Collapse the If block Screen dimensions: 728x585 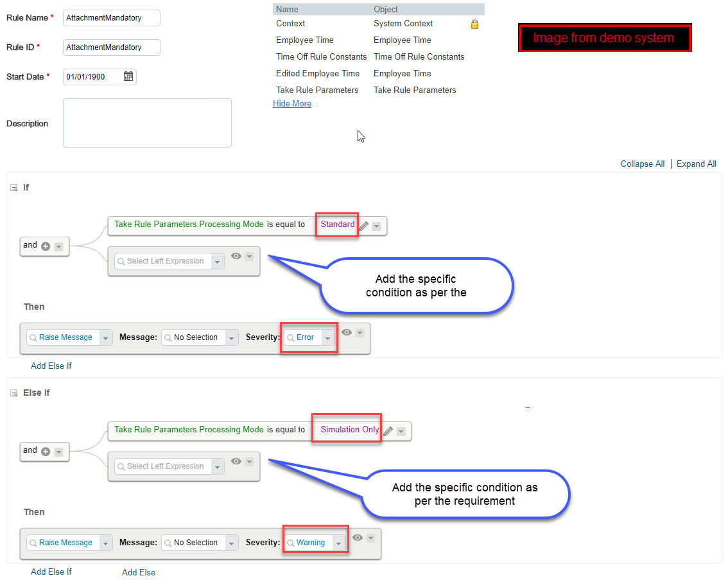click(x=14, y=187)
